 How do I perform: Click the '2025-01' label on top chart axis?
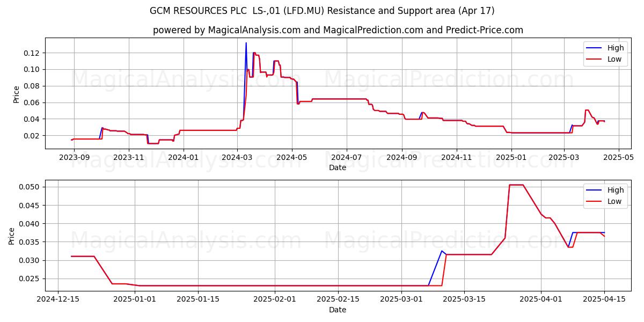[x=511, y=157]
